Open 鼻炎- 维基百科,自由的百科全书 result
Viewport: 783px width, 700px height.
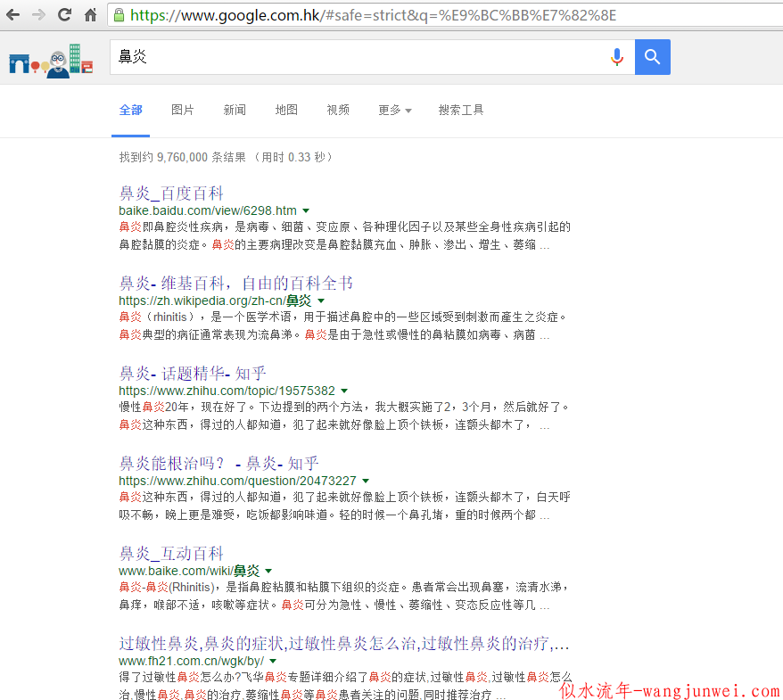pyautogui.click(x=235, y=283)
